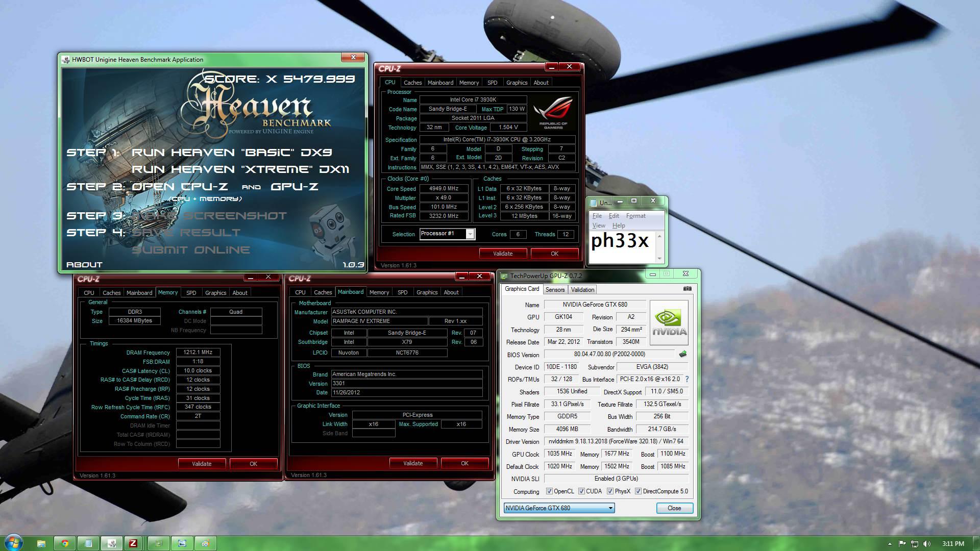The image size is (980, 551).
Task: Open CPU tab in CPU-Z Mainboard window
Action: [300, 292]
